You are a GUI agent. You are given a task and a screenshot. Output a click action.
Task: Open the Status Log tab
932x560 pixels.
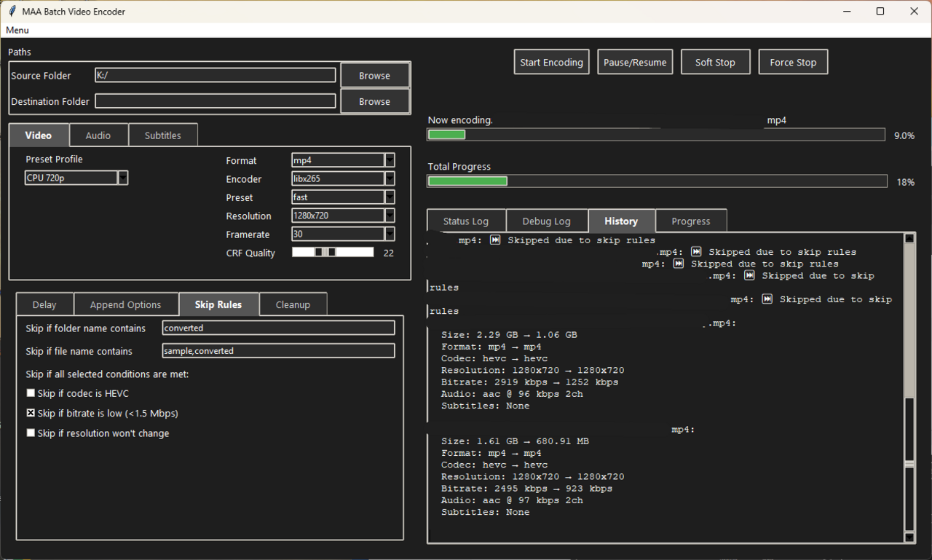(x=466, y=221)
